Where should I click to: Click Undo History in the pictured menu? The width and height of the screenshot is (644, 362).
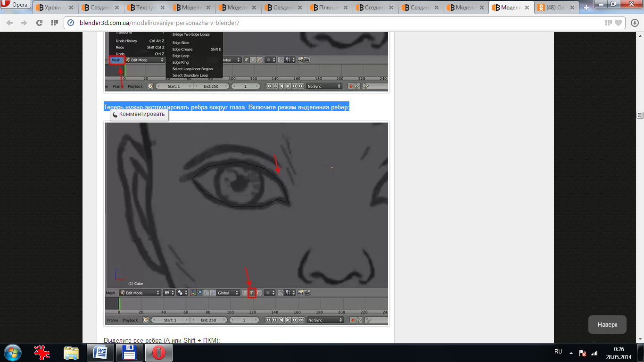[x=126, y=41]
